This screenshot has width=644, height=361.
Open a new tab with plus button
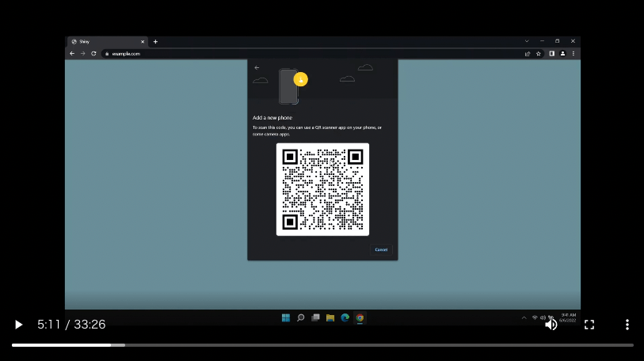[x=155, y=41]
